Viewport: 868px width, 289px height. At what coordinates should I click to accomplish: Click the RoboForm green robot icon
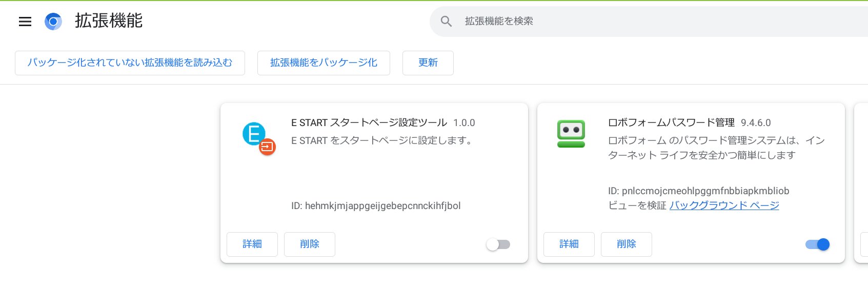[x=571, y=134]
